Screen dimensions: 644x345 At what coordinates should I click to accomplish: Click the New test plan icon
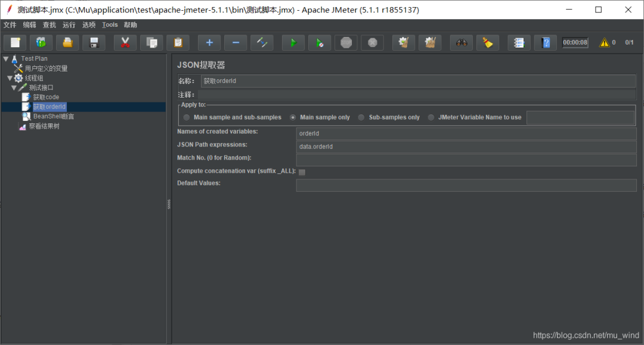point(16,42)
